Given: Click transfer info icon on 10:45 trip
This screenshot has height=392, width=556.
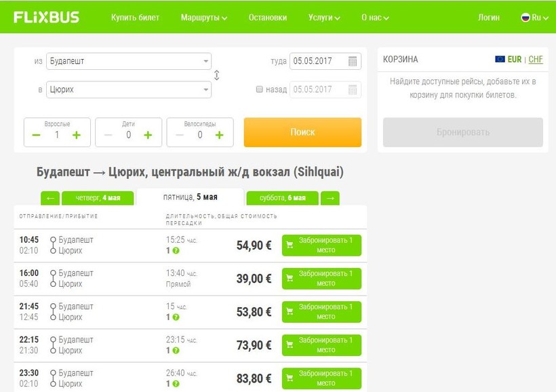Looking at the screenshot, I should [176, 251].
